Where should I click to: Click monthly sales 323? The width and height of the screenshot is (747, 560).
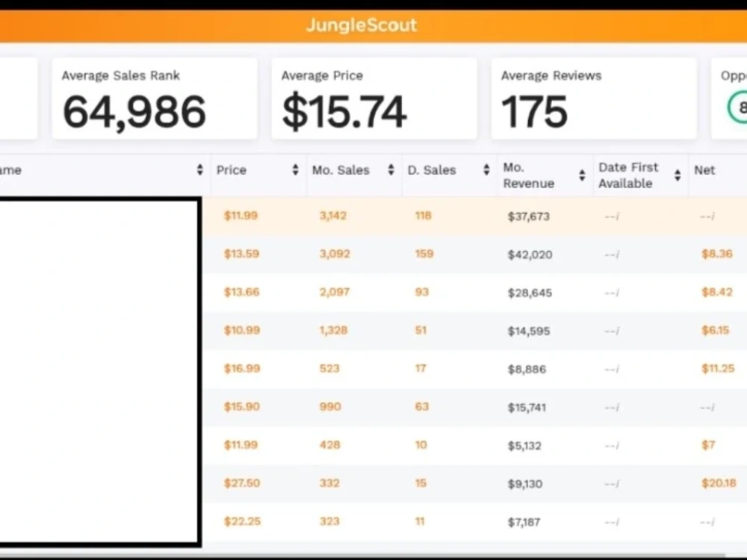coord(329,521)
